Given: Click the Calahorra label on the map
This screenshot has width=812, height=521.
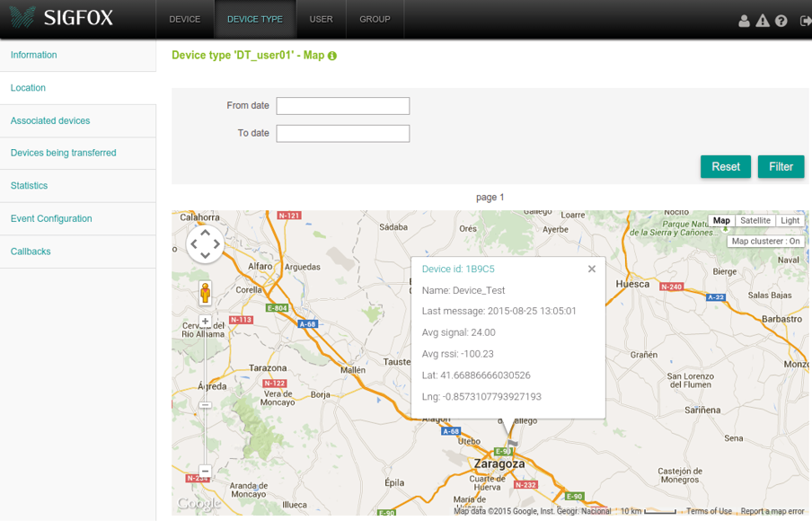Looking at the screenshot, I should [x=200, y=217].
